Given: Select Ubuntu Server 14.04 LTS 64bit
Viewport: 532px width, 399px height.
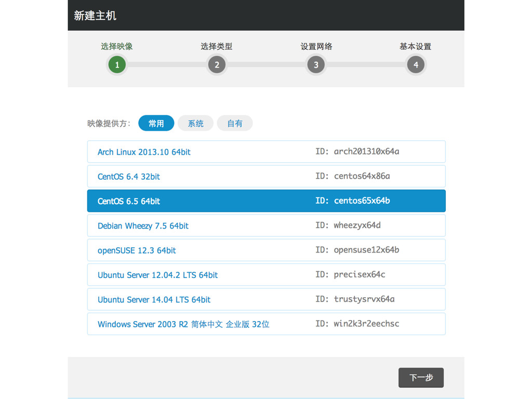Looking at the screenshot, I should [x=267, y=299].
